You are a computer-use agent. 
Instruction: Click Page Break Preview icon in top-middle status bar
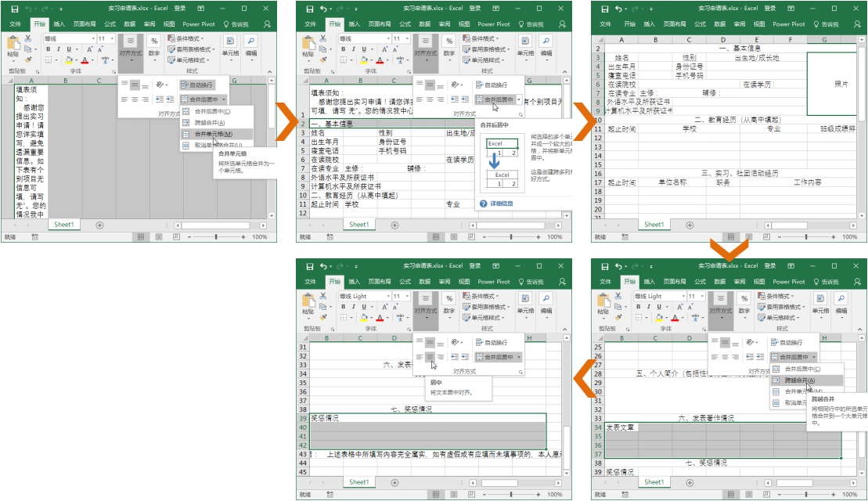tap(471, 237)
